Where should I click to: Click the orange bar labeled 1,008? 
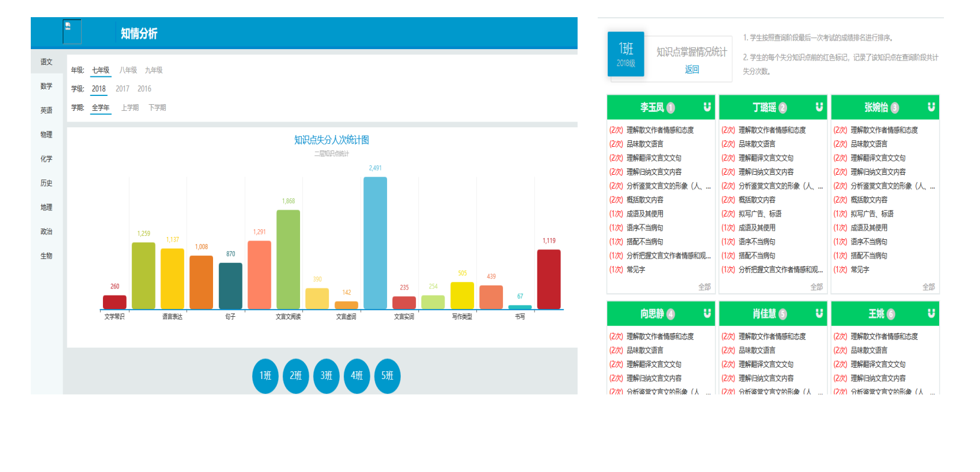(x=201, y=282)
